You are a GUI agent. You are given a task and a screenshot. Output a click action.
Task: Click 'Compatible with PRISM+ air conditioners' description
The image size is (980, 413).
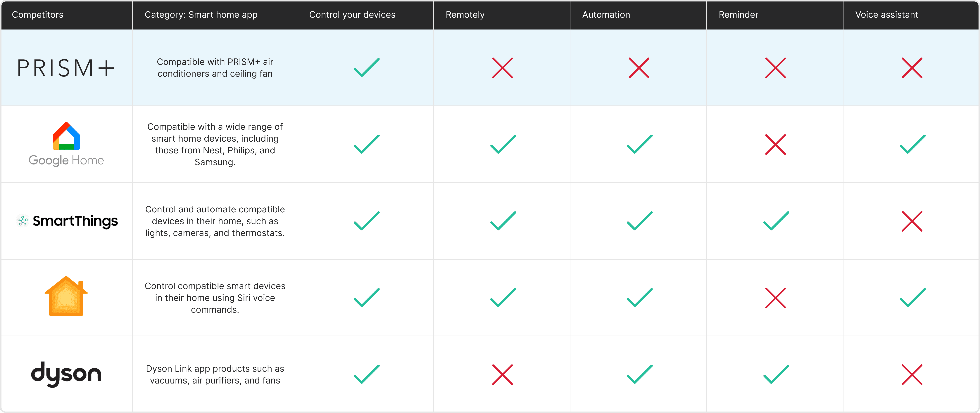pos(215,68)
